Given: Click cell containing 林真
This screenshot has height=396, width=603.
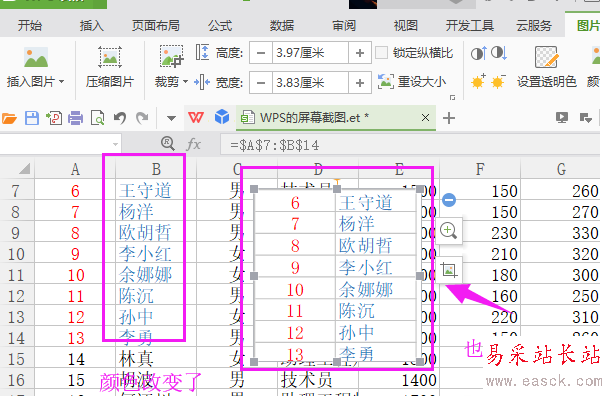Looking at the screenshot, I should (156, 359).
